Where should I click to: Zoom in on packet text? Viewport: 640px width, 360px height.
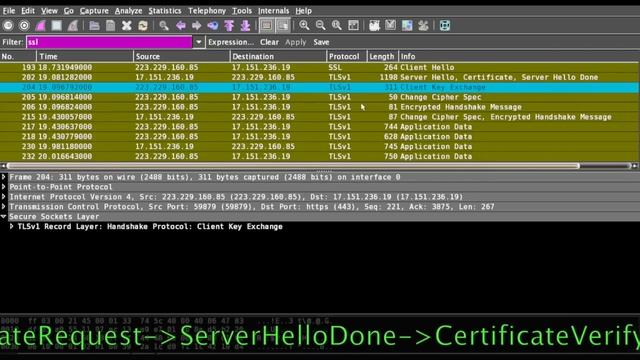point(304,26)
